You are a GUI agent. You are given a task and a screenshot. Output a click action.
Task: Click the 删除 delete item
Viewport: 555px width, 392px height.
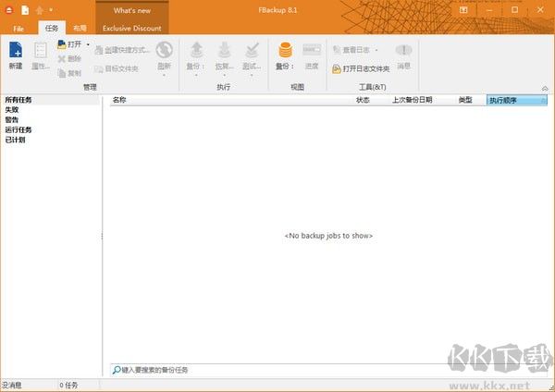pyautogui.click(x=69, y=59)
